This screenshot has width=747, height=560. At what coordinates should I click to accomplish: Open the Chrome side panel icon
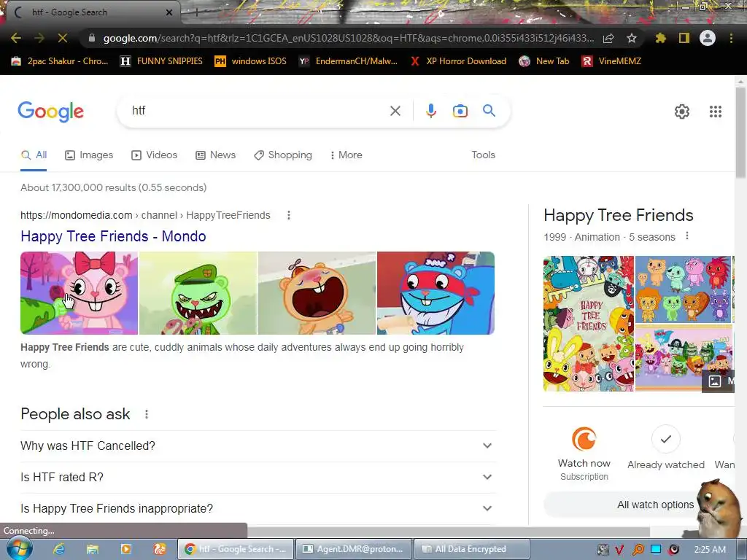coord(684,38)
